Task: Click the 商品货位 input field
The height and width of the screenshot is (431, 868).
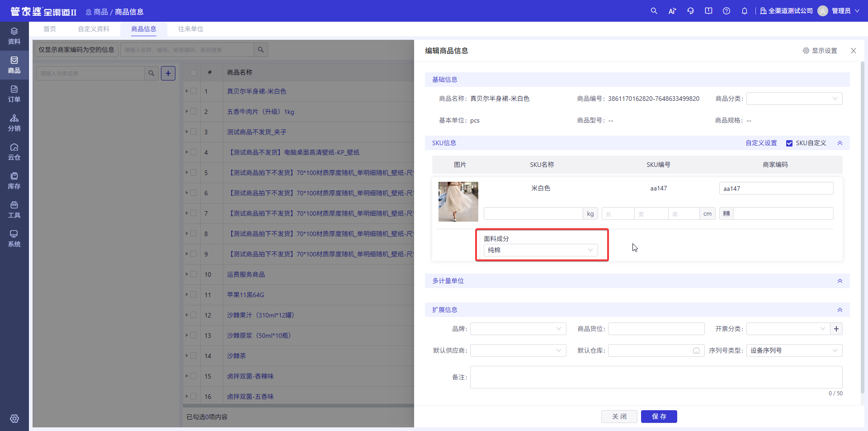Action: point(656,329)
